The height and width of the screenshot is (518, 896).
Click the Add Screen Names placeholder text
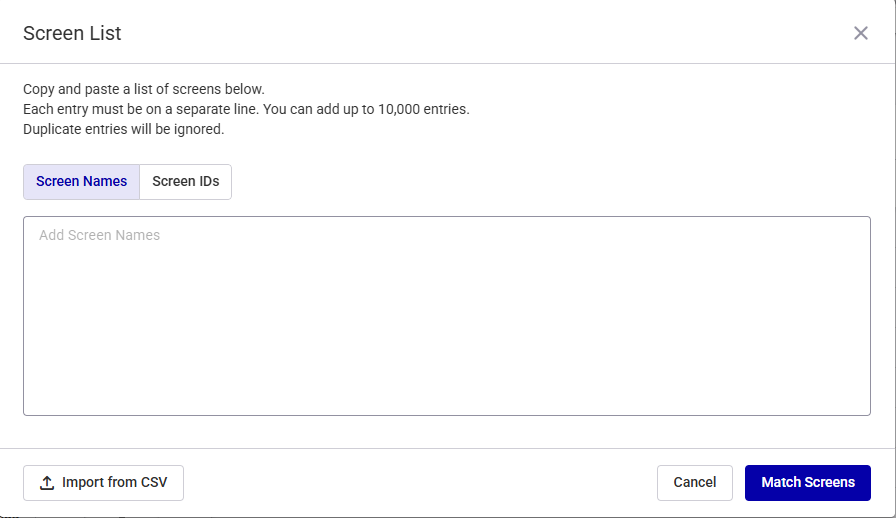pyautogui.click(x=99, y=236)
